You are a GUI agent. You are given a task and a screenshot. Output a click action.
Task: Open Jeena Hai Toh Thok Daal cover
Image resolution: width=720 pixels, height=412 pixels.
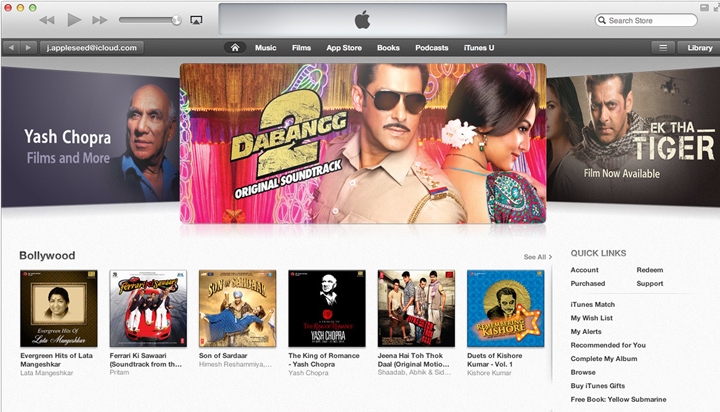coord(416,308)
